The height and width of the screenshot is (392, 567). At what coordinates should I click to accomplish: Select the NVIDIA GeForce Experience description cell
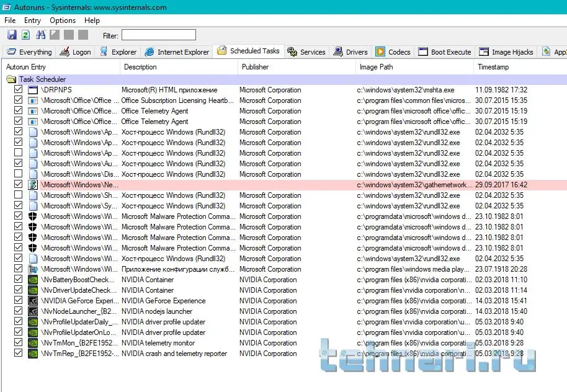point(163,300)
